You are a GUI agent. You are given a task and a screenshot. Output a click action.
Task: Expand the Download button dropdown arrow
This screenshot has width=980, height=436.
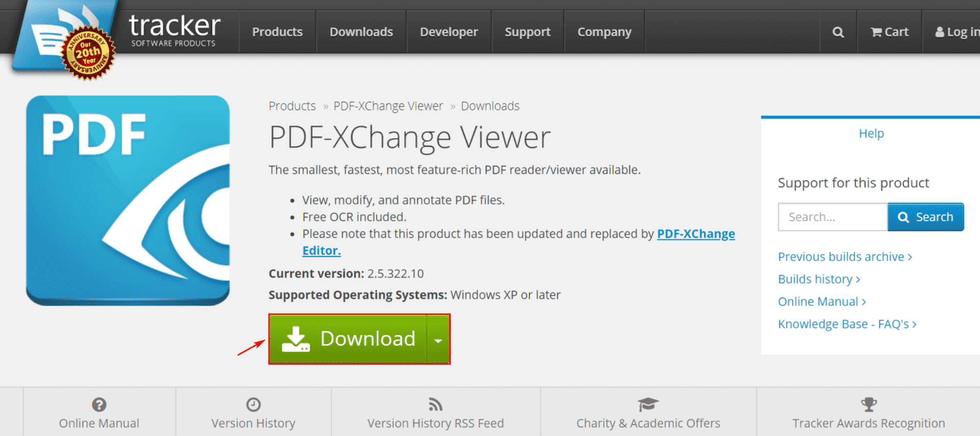tap(438, 340)
